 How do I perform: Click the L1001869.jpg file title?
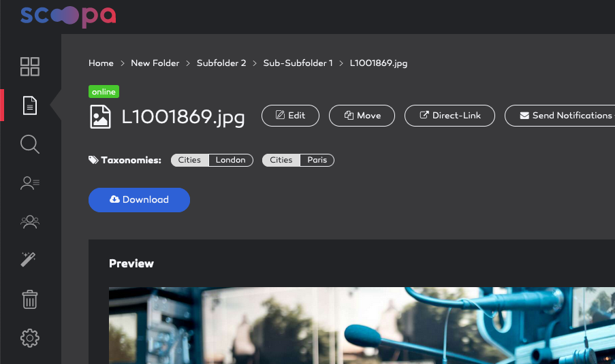point(183,117)
